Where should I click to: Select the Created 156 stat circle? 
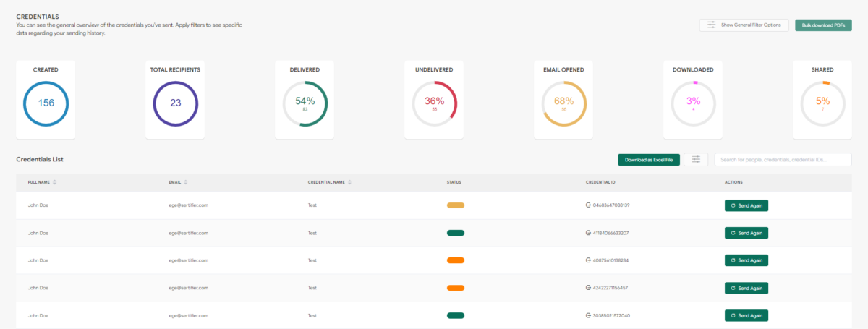[46, 103]
